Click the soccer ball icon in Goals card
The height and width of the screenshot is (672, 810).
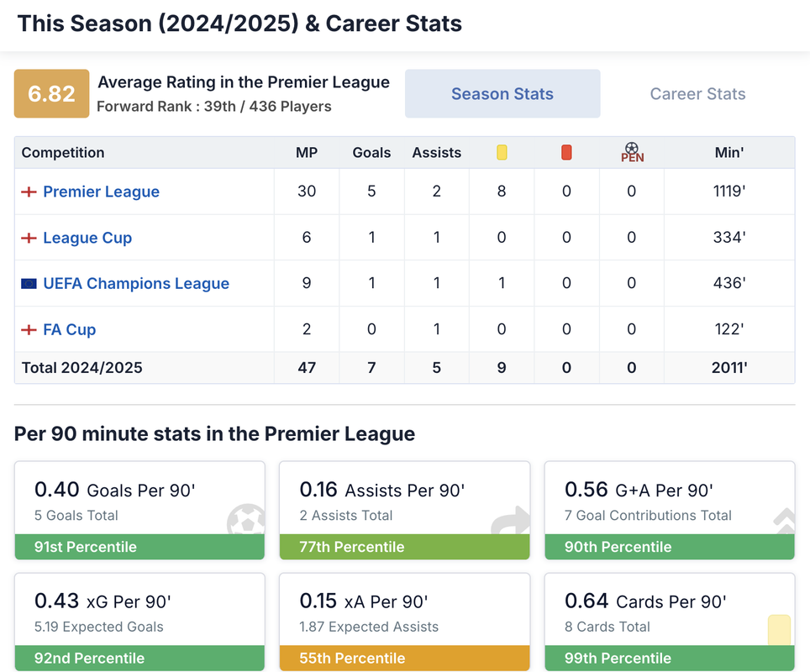point(245,520)
